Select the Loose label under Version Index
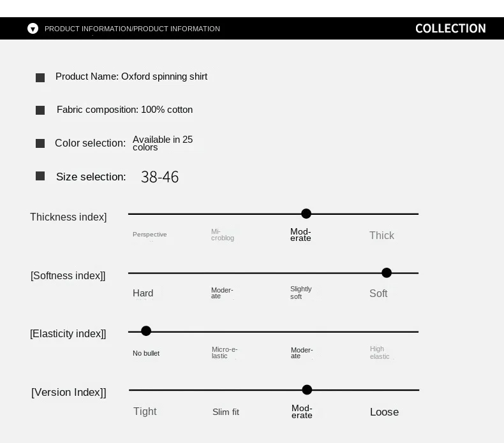The height and width of the screenshot is (443, 504). (x=385, y=412)
